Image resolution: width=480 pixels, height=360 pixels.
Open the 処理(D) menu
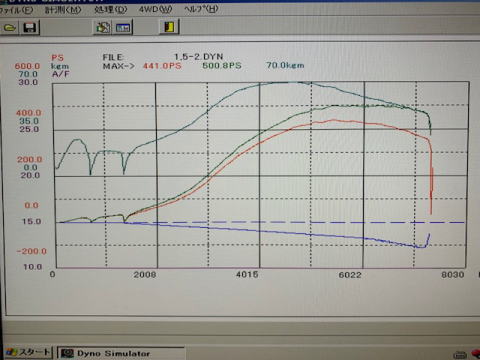click(110, 9)
